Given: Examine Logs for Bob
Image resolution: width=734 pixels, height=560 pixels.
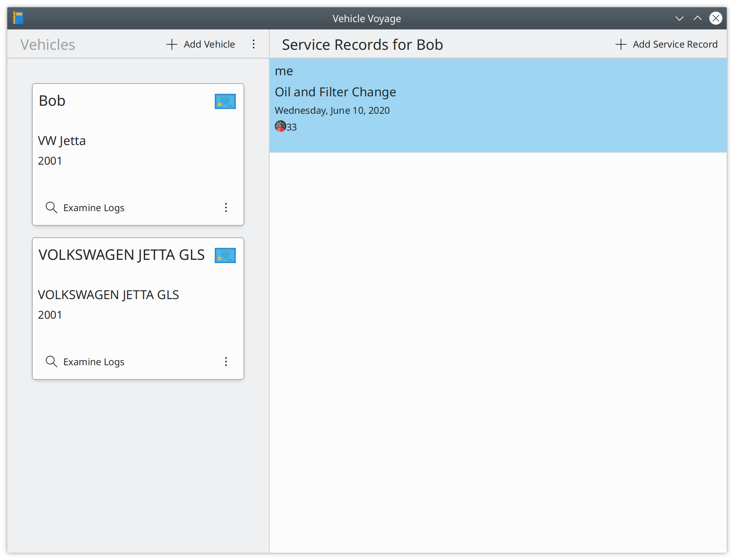Looking at the screenshot, I should point(93,208).
